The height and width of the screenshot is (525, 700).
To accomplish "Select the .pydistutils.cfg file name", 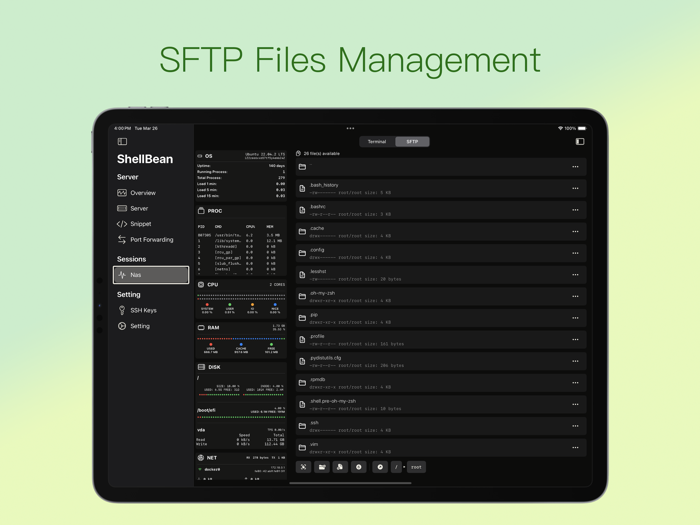I will pos(325,358).
